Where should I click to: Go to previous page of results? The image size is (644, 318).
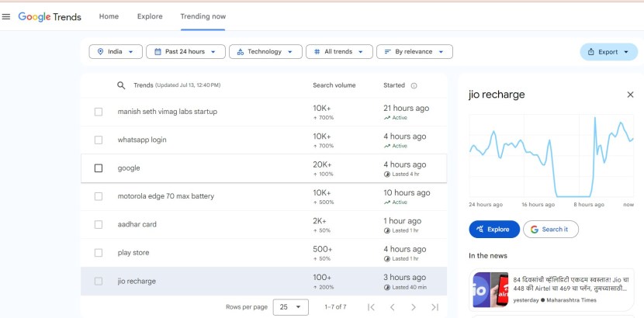393,307
